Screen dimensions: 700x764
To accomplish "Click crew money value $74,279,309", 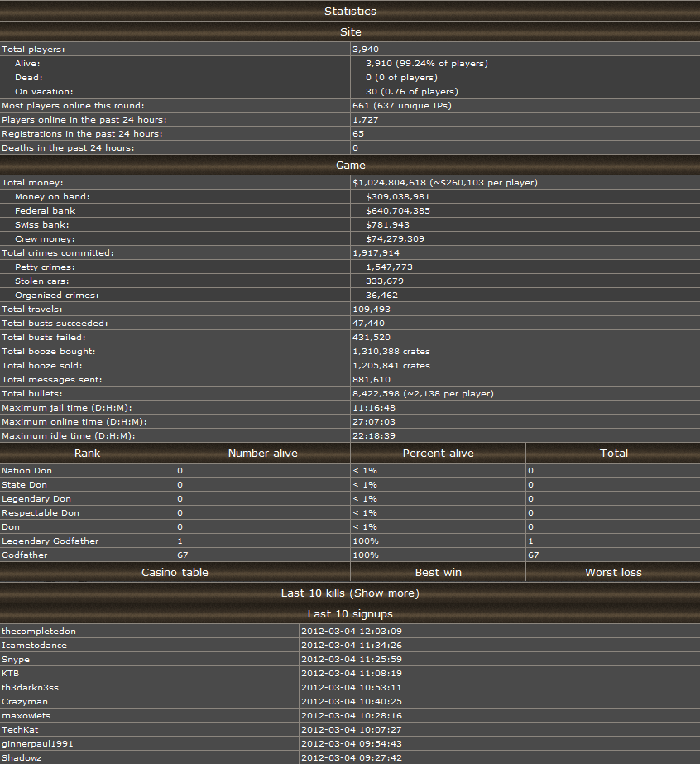I will tap(395, 238).
